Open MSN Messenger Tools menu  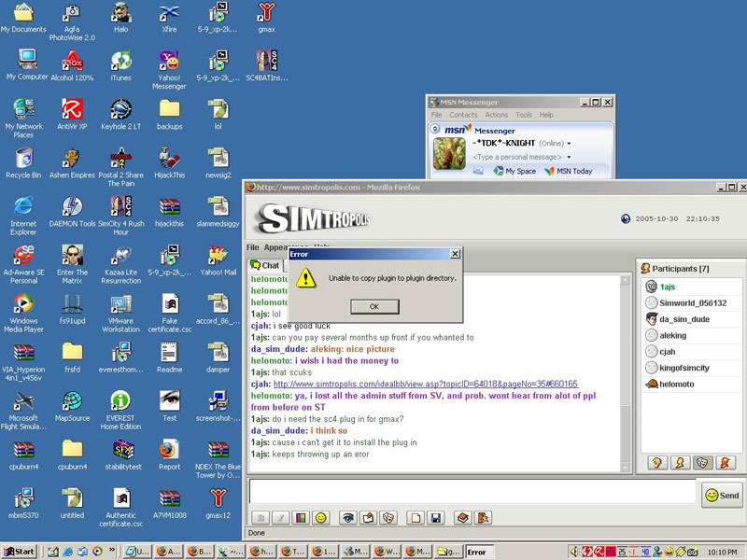coord(524,115)
